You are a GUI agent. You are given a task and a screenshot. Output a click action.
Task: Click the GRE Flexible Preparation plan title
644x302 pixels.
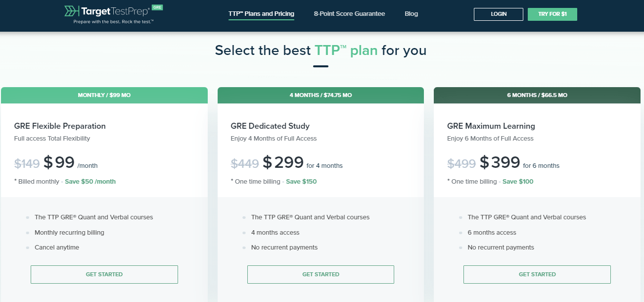click(x=59, y=126)
